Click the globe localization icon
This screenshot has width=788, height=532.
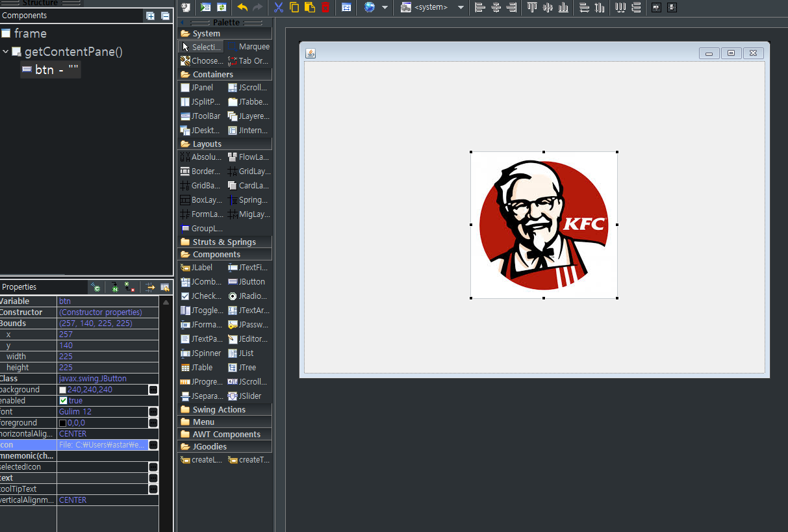click(x=370, y=7)
